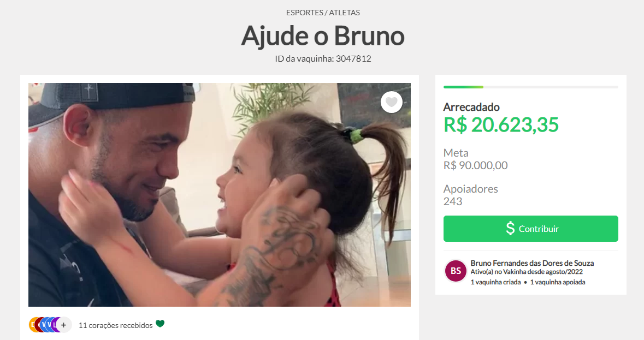The width and height of the screenshot is (644, 340).
Task: Click the dark red supporter avatar
Action: 37,325
